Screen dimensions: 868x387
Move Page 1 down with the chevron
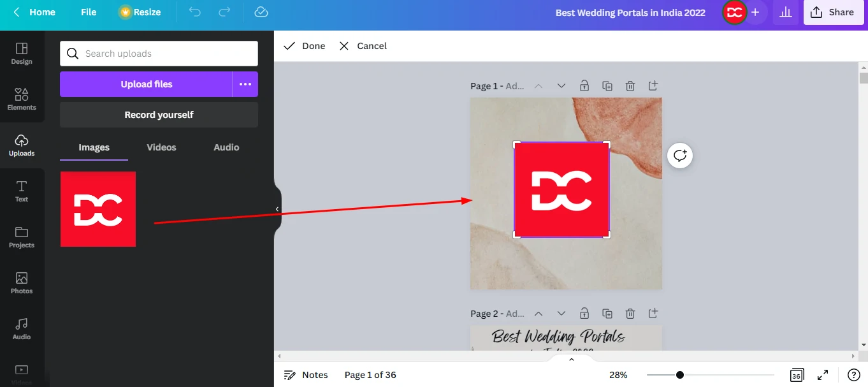pyautogui.click(x=561, y=85)
